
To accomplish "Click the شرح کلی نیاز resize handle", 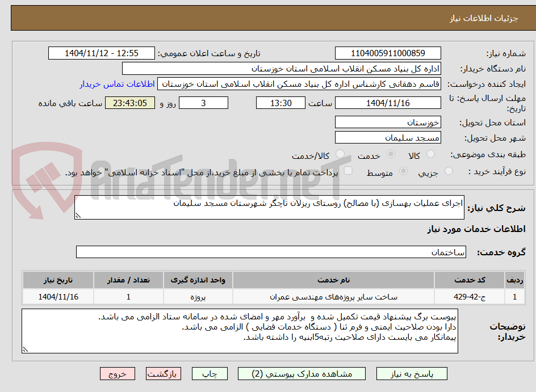I will 78,216.
